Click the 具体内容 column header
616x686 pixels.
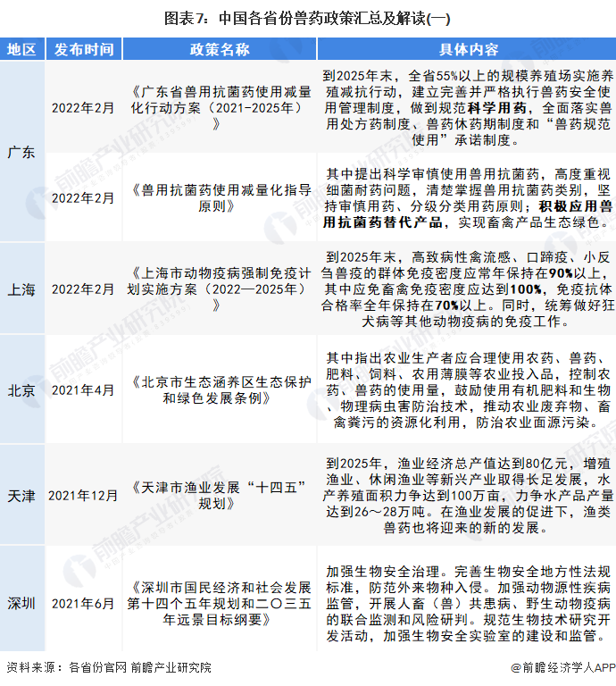(x=468, y=49)
